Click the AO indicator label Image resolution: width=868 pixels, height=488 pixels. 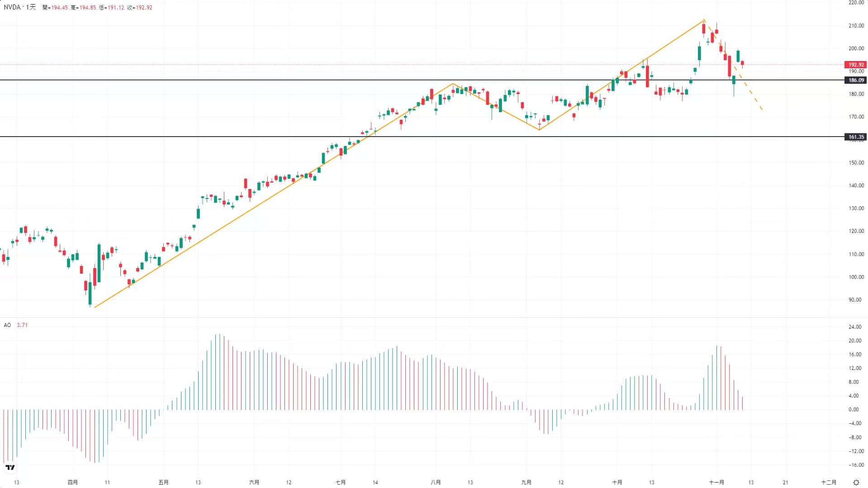7,325
